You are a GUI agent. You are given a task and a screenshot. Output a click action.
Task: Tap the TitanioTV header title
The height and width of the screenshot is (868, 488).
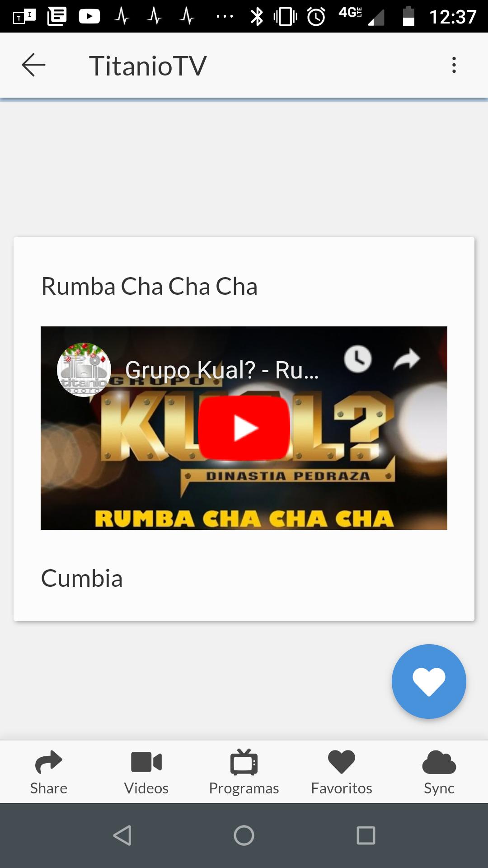tap(148, 66)
